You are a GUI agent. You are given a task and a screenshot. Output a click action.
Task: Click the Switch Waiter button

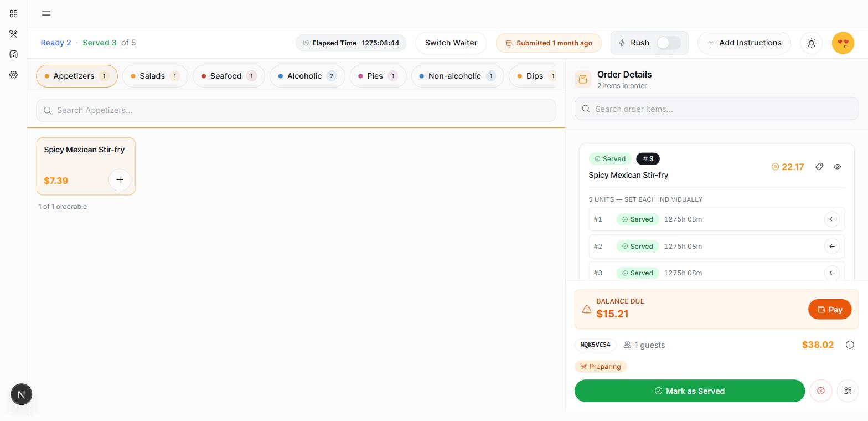(x=451, y=43)
